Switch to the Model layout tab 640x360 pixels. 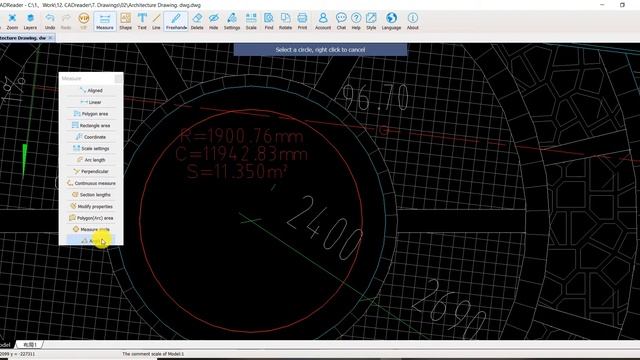[5, 344]
